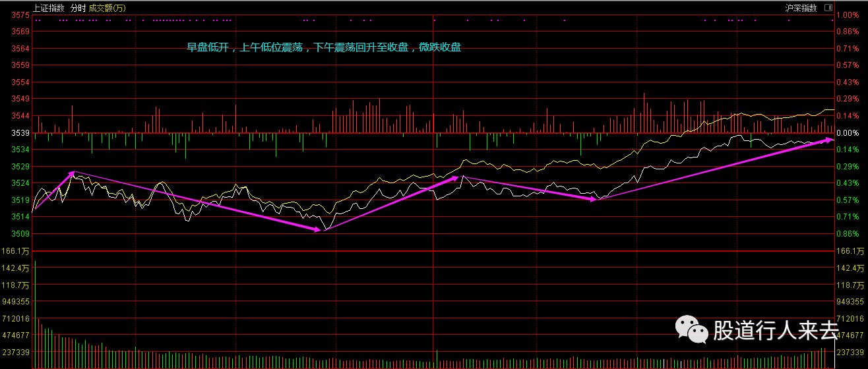Click the magenta arrowhead at the closing price
Image resolution: width=868 pixels, height=369 pixels.
click(828, 139)
